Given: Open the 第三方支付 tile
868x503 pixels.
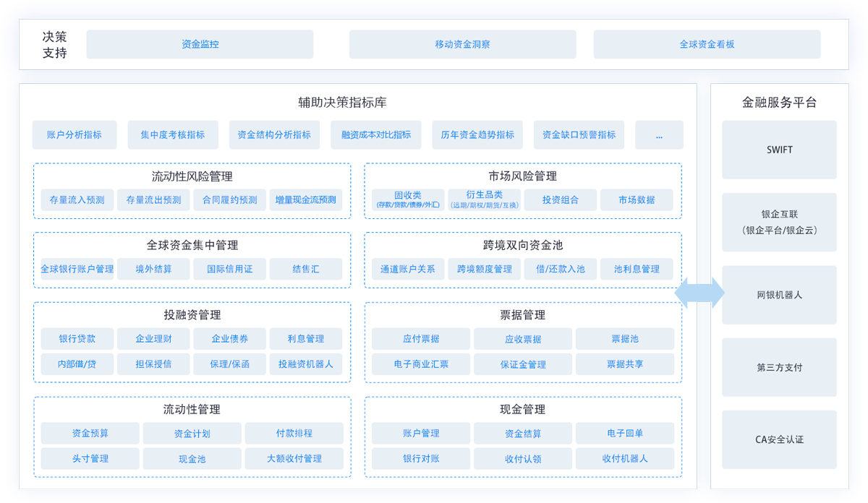Looking at the screenshot, I should (779, 367).
